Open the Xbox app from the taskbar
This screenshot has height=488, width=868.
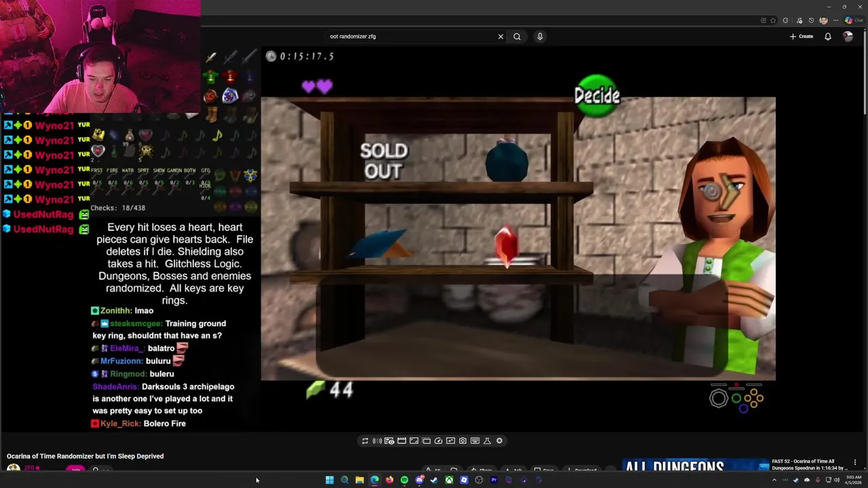449,480
